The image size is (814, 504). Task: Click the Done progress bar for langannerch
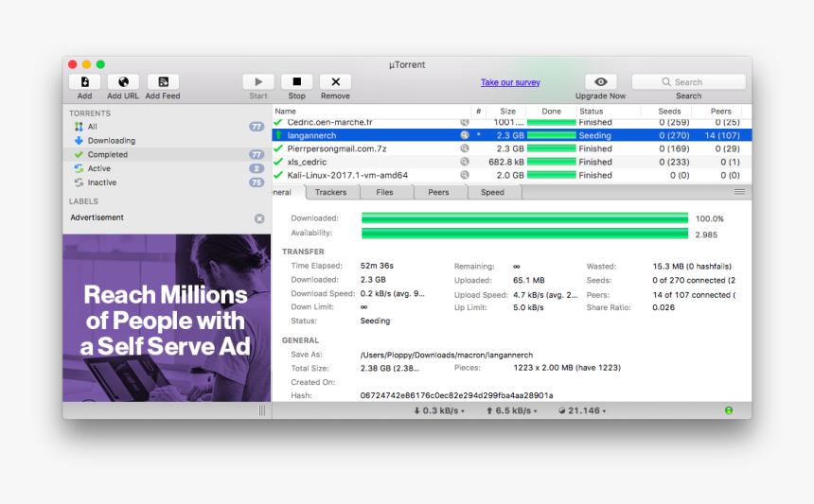point(551,135)
